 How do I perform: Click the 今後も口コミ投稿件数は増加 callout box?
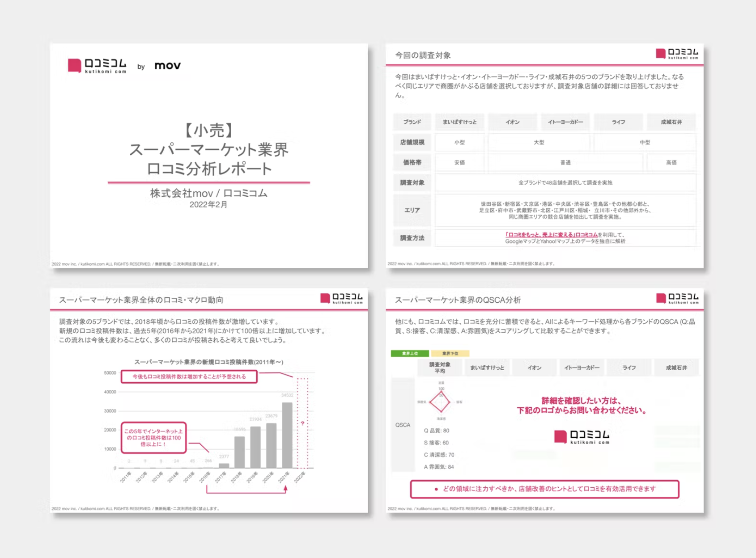pos(189,376)
